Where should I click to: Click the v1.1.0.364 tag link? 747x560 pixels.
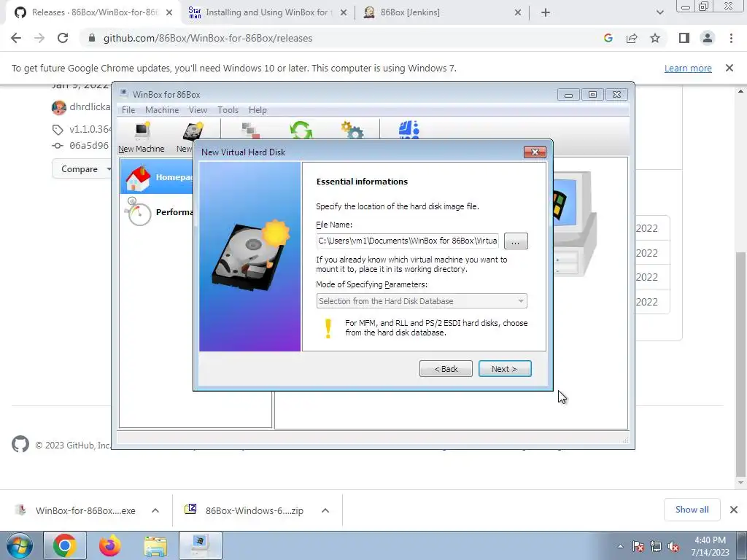(x=90, y=129)
